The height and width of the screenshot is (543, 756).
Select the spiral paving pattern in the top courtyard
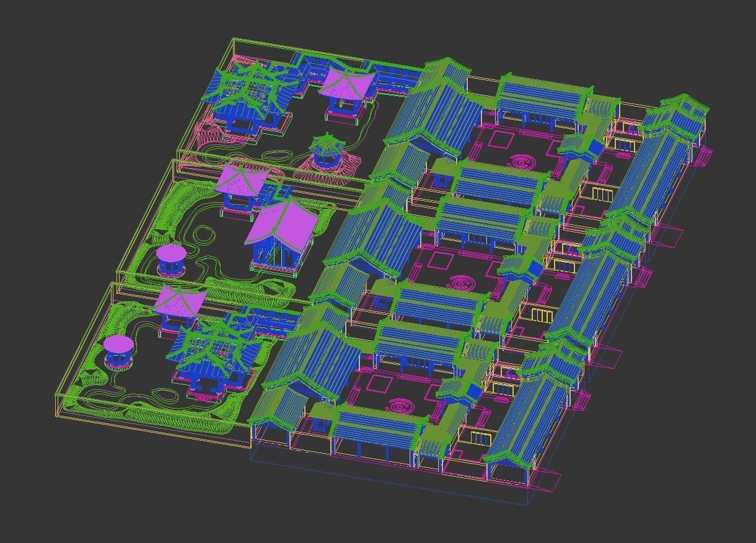pyautogui.click(x=524, y=163)
